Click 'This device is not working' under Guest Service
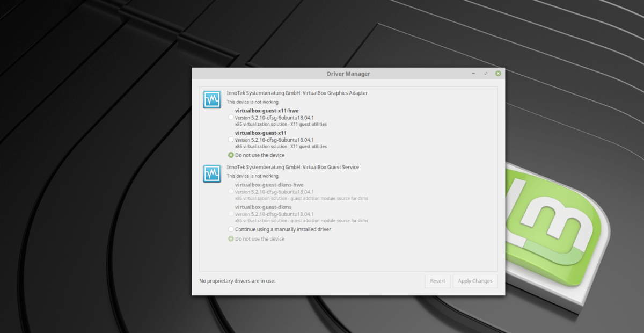Screen dimensions: 644x333 point(253,176)
